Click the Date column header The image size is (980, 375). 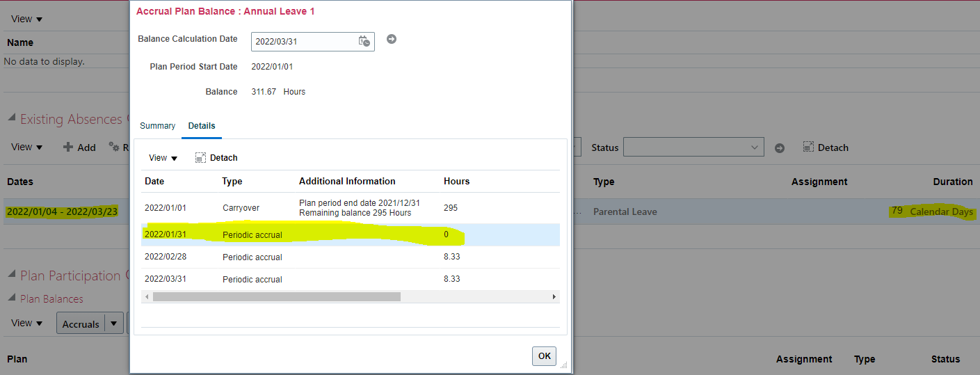click(154, 181)
